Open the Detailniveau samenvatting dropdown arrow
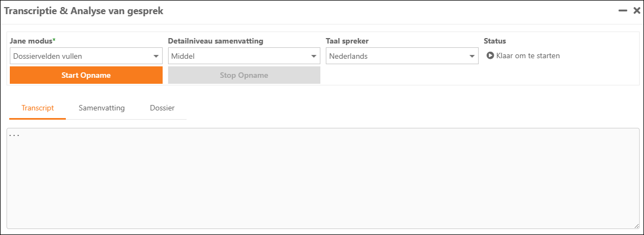The height and width of the screenshot is (235, 644). point(314,56)
